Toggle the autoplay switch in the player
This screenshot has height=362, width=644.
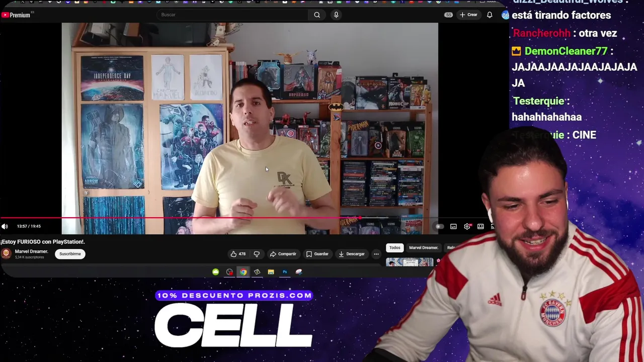439,227
